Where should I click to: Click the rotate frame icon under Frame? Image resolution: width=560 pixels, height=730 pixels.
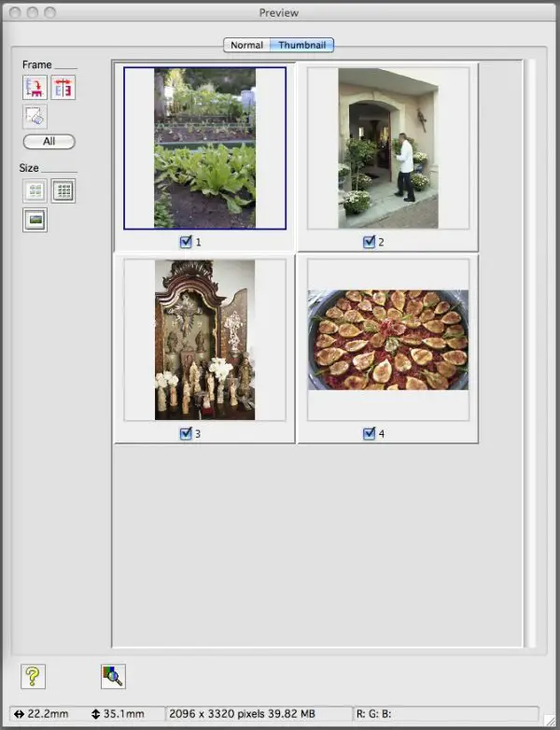35,88
